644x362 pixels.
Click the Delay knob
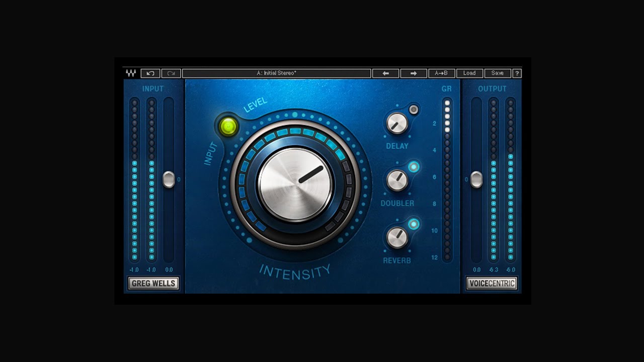(x=397, y=124)
